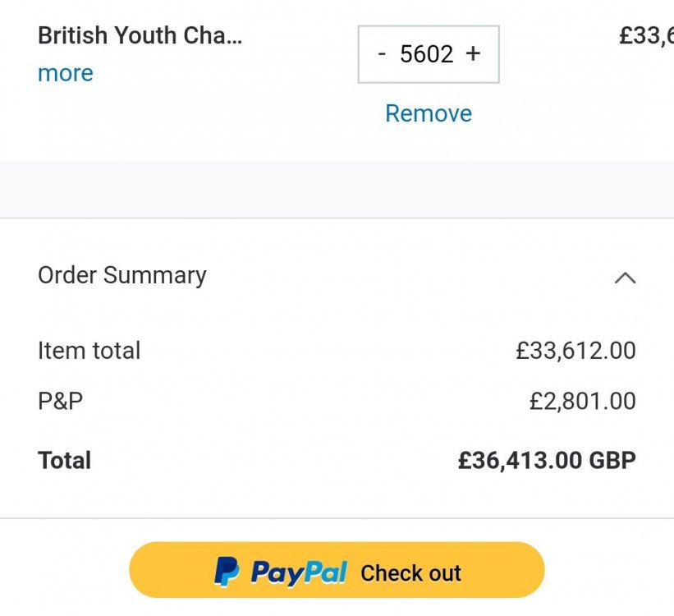Click the 'Item total' label
This screenshot has height=616, width=674.
[x=89, y=351]
